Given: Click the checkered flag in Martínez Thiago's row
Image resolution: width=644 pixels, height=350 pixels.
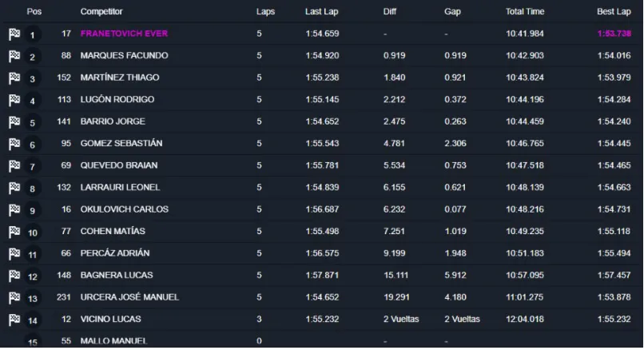Looking at the screenshot, I should (14, 78).
